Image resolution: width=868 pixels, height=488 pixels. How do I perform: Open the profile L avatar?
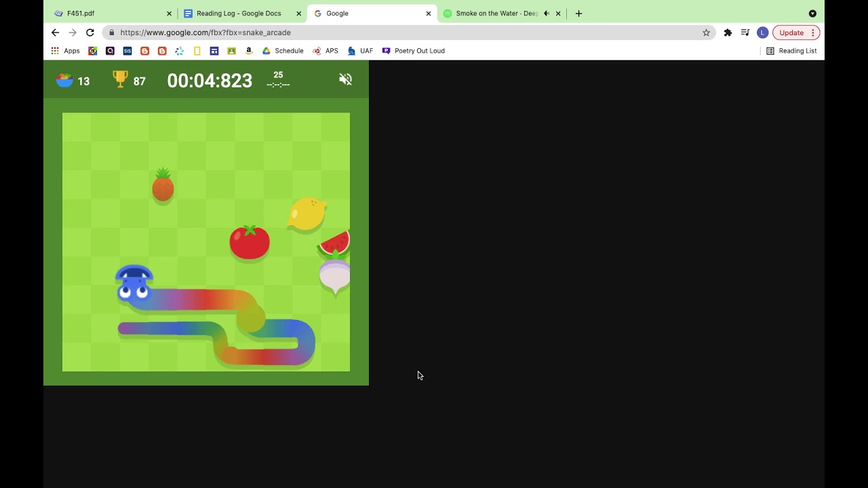762,33
